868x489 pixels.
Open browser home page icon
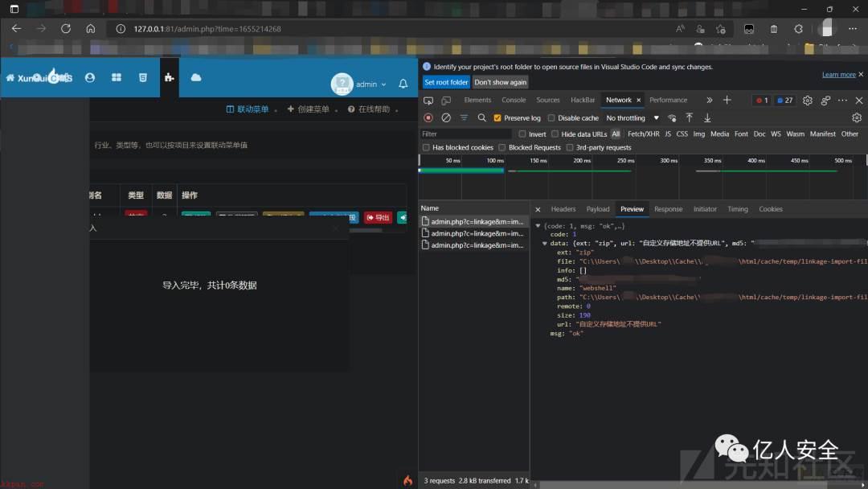coord(91,28)
